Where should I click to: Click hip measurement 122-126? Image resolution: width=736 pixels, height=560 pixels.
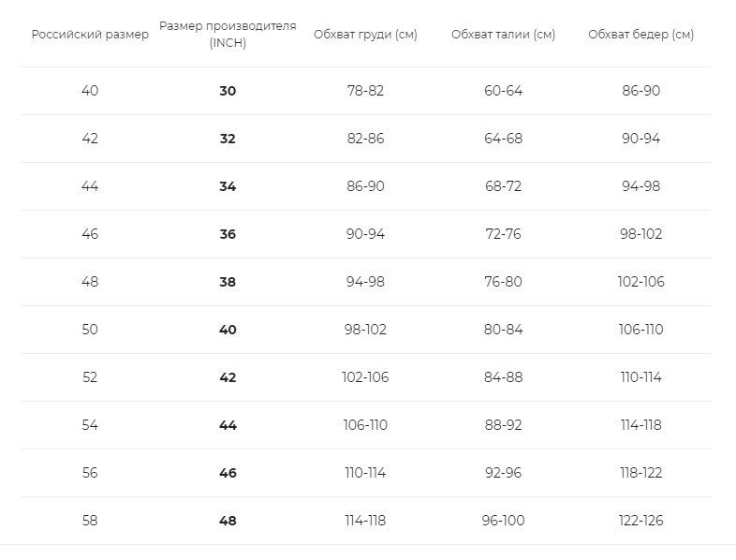[640, 521]
